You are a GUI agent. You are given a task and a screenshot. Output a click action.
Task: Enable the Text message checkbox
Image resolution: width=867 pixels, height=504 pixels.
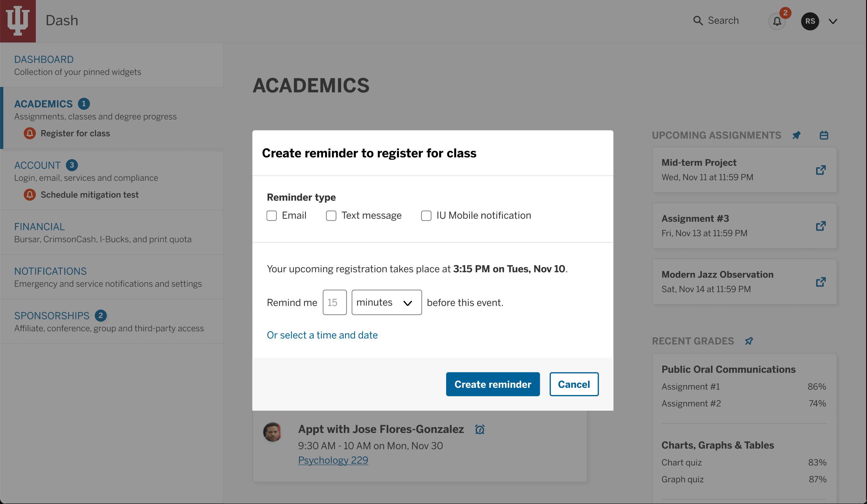click(x=331, y=216)
